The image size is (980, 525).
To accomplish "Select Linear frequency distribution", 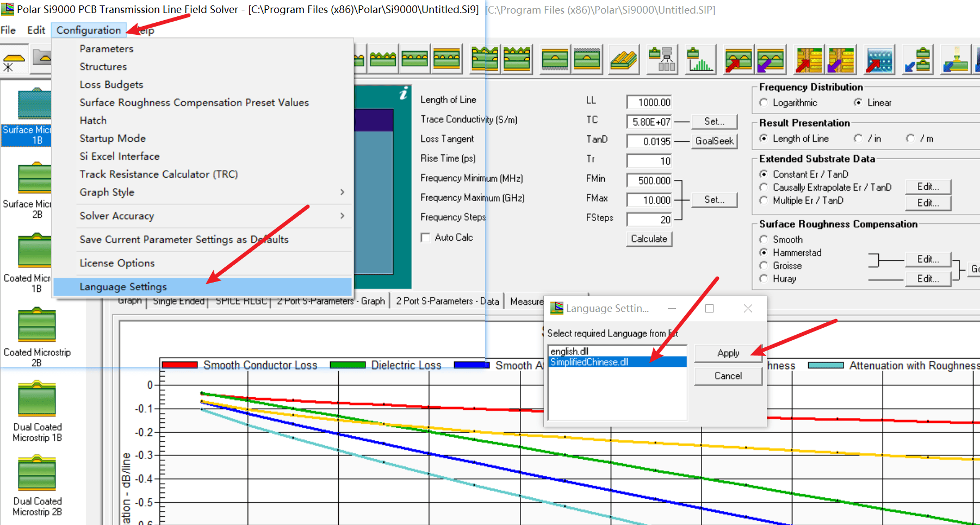I will tap(858, 103).
